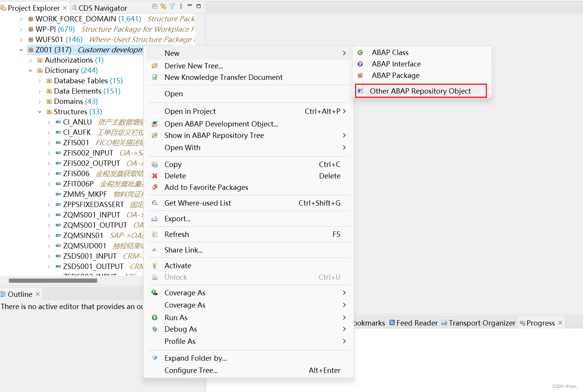
Task: Switch to the CDS Navigator tab
Action: pyautogui.click(x=99, y=8)
